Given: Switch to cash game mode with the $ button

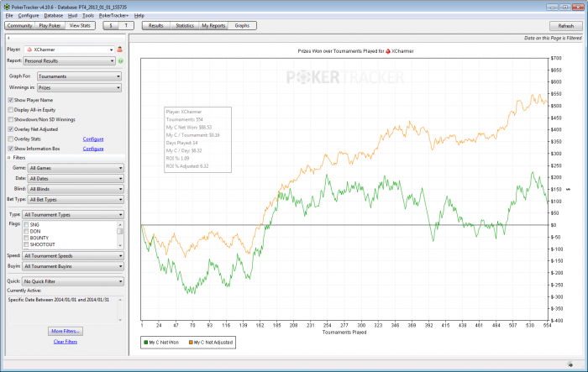Looking at the screenshot, I should coord(111,25).
